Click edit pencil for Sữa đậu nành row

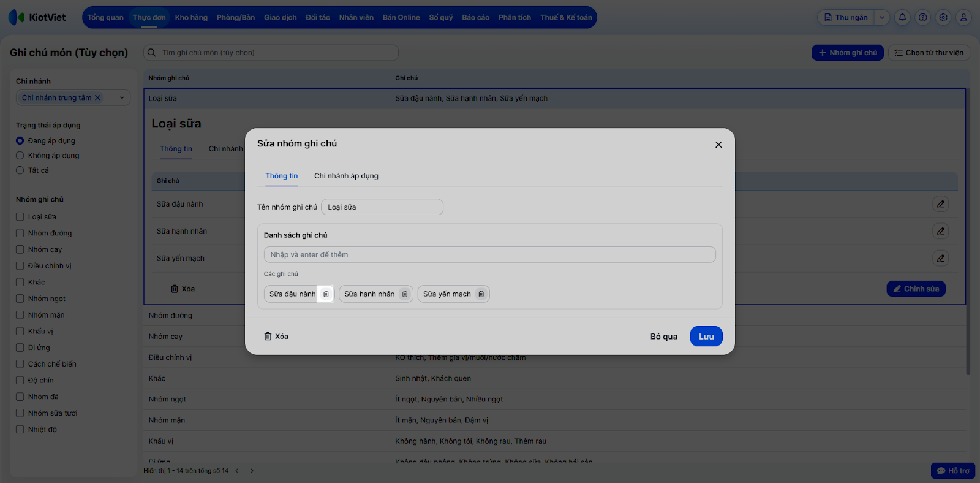click(x=940, y=204)
